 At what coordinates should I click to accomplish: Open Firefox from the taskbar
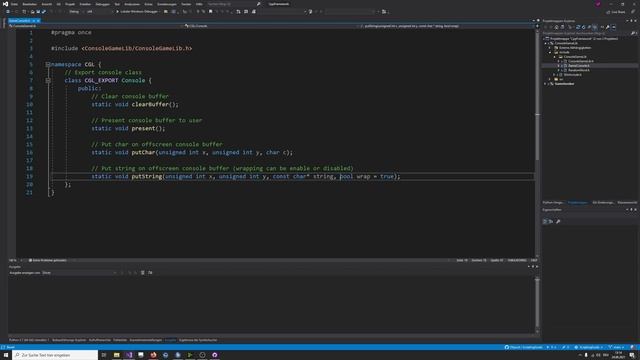[153, 355]
